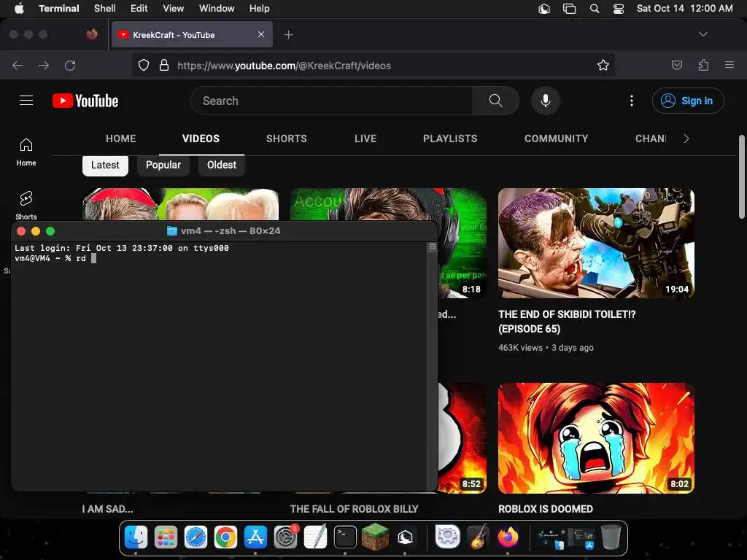Open Finder from the Dock
Viewport: 747px width, 560px height.
point(136,537)
